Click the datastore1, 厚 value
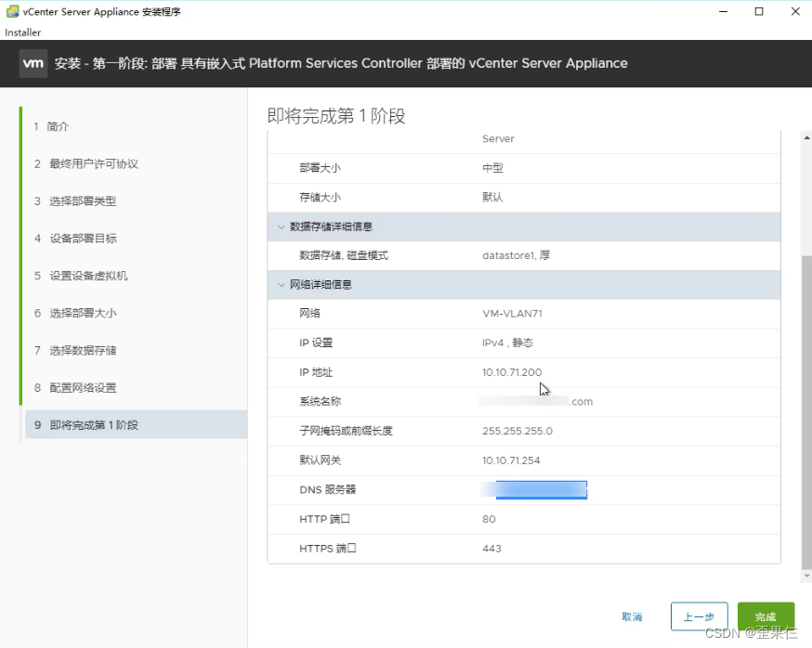Screen dimensions: 812x648 (x=516, y=255)
